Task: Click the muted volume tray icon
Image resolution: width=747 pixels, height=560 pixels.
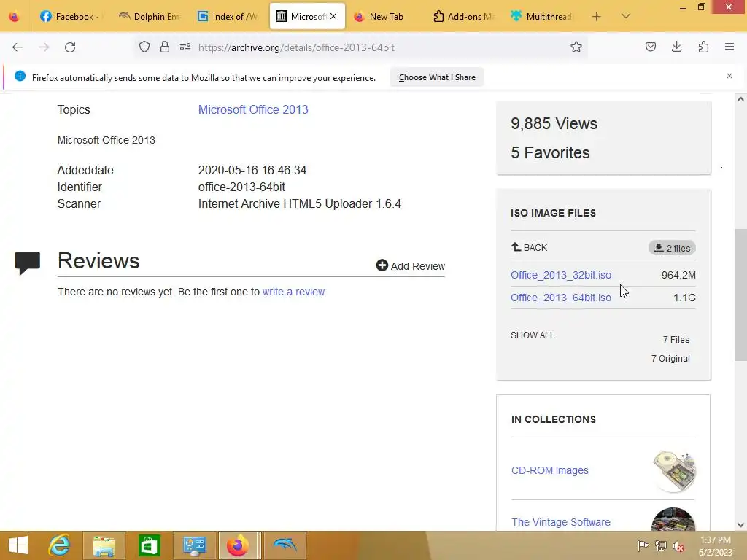Action: 678,546
